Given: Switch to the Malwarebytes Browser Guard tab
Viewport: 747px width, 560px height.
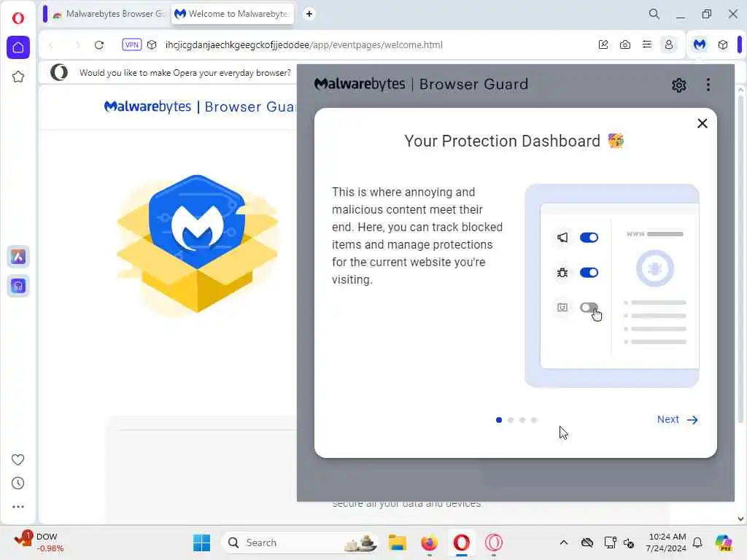Looking at the screenshot, I should point(109,14).
